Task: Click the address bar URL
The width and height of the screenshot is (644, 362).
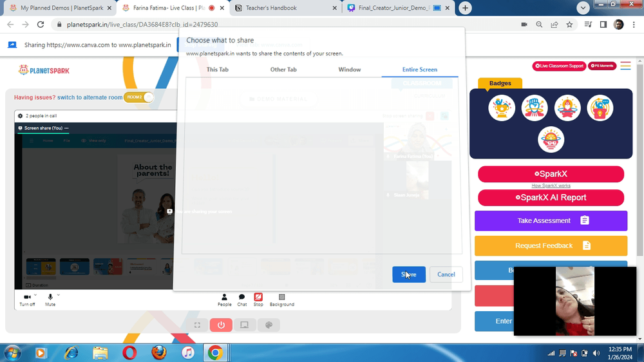Action: 142,24
